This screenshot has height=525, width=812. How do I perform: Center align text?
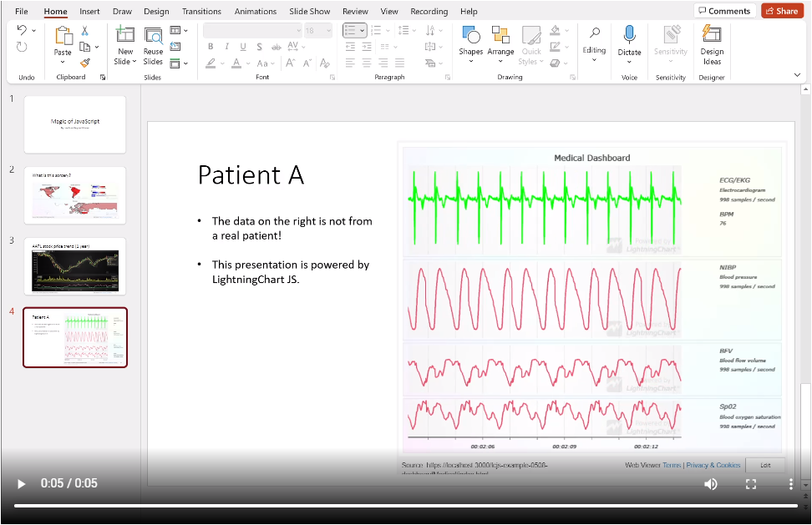click(x=367, y=63)
